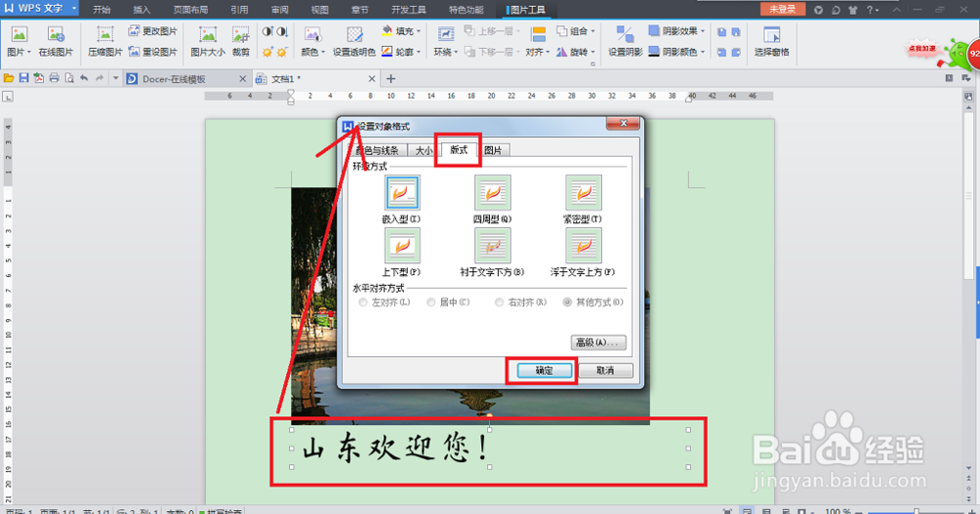The image size is (980, 514).
Task: Click the 高级 advanced button
Action: [598, 343]
